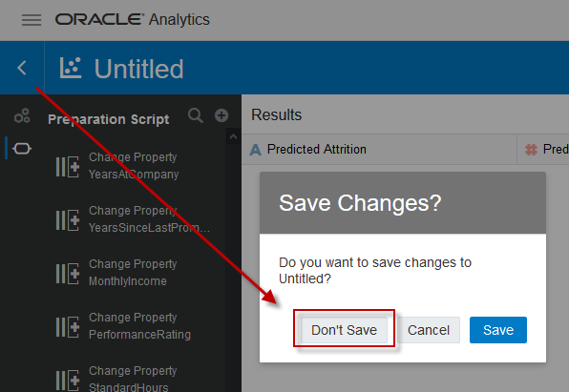Choose Don't Save in the dialog
This screenshot has width=569, height=392.
344,330
